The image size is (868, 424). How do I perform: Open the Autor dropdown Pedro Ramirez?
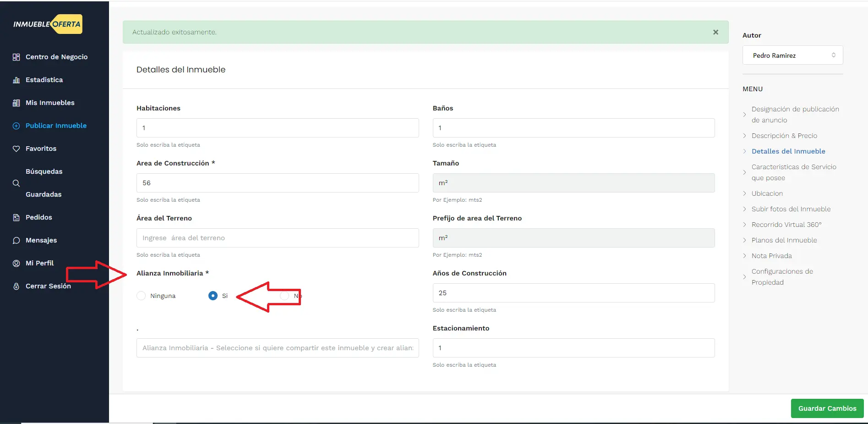(792, 55)
